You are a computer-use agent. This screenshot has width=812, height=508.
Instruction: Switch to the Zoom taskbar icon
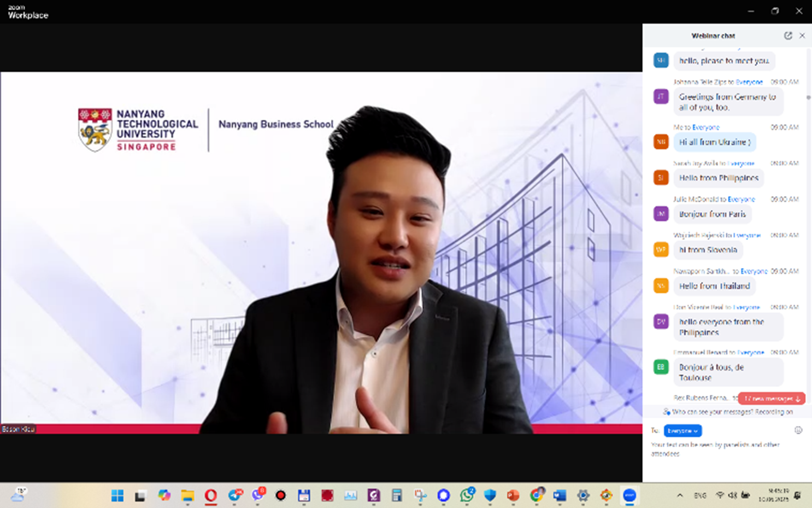pos(629,495)
